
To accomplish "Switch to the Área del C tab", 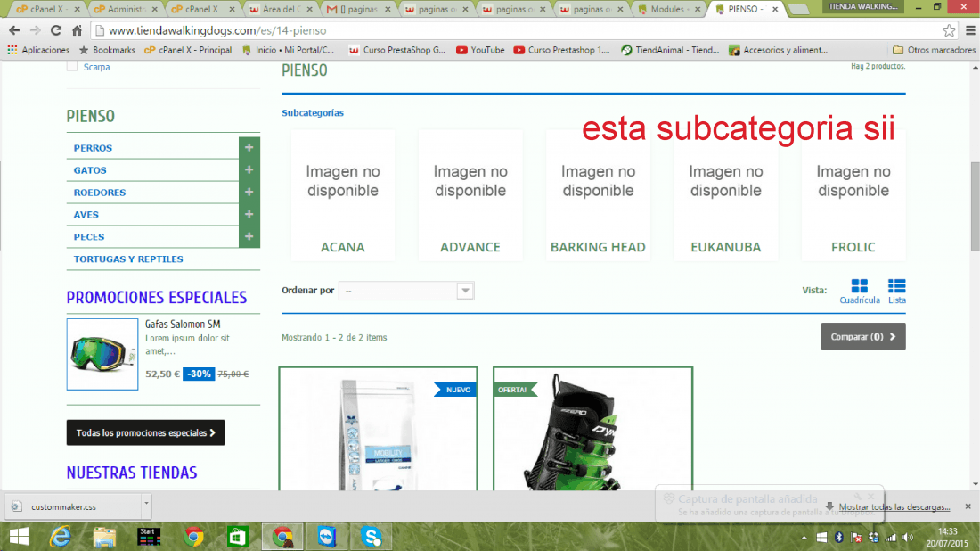I will coord(279,9).
